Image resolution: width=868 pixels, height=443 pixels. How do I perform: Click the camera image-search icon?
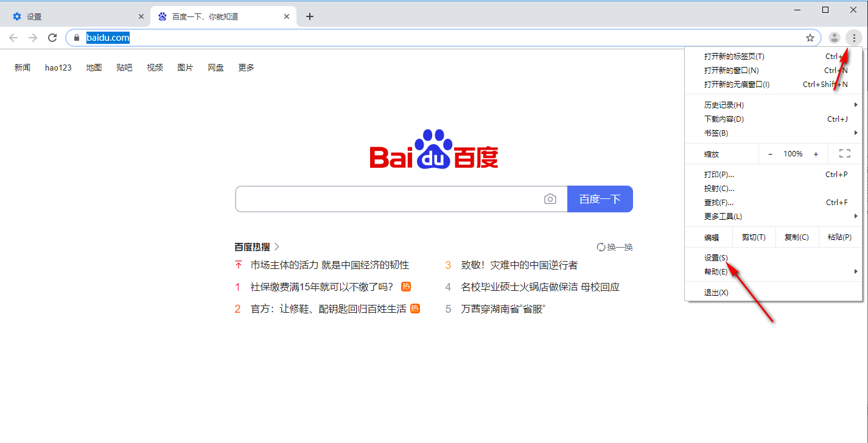[x=550, y=199]
